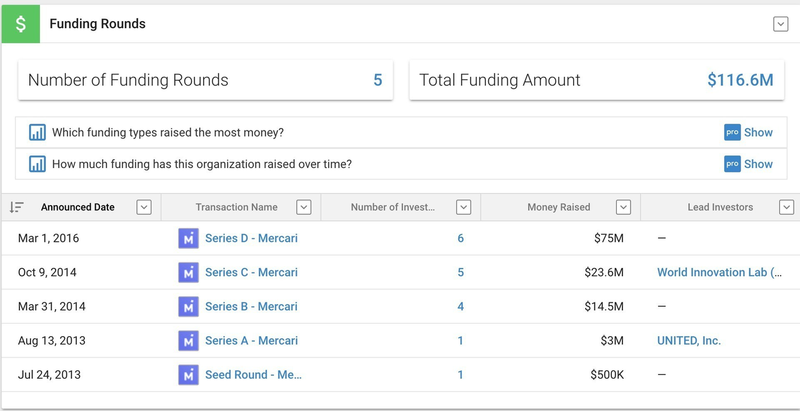
Task: Click the Total Funding Amount $116.6M value
Action: tap(740, 80)
